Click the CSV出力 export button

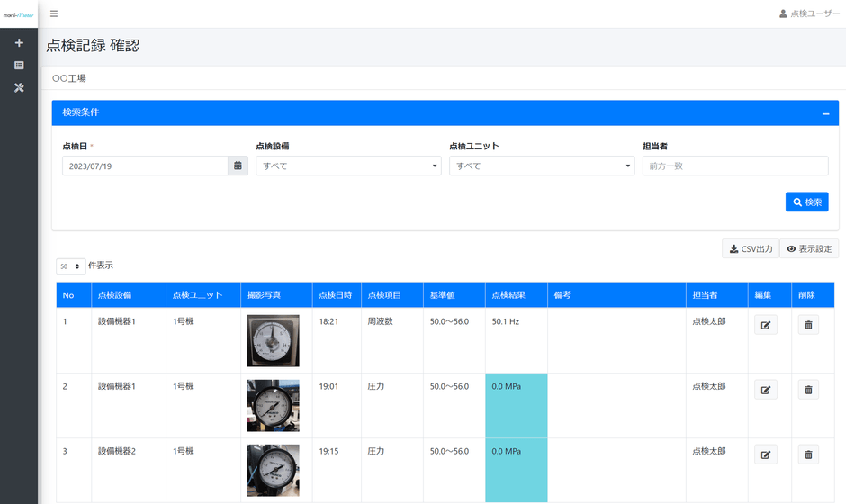tap(751, 249)
